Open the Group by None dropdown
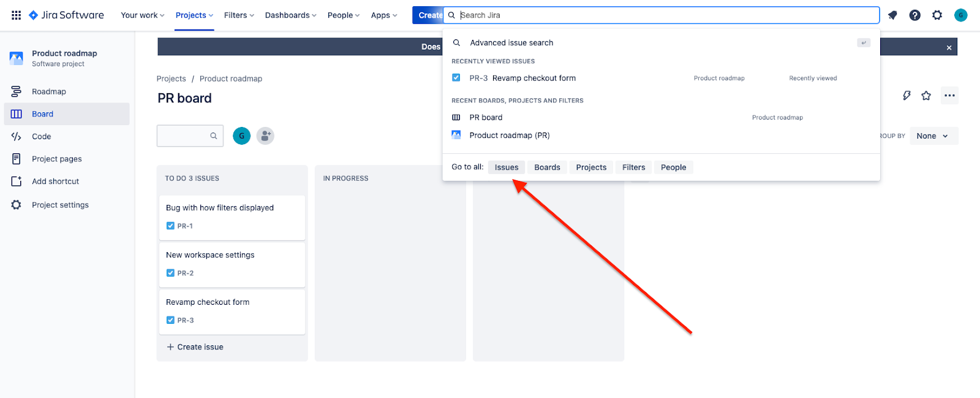 (933, 136)
